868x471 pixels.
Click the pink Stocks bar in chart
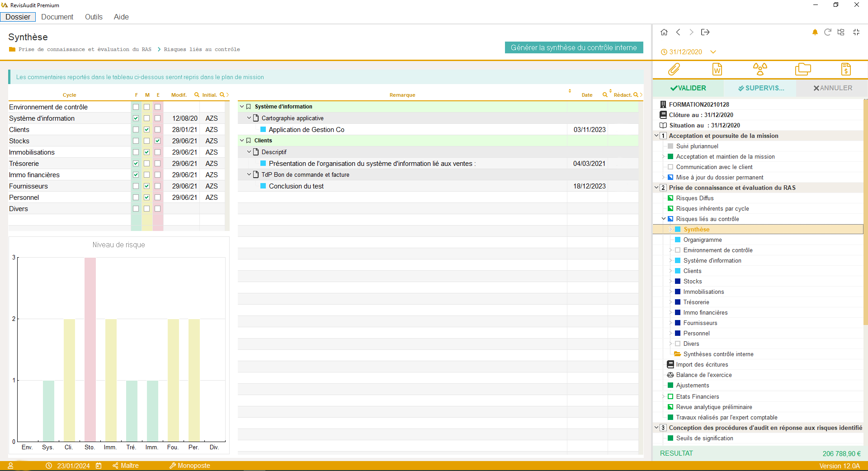(x=90, y=349)
